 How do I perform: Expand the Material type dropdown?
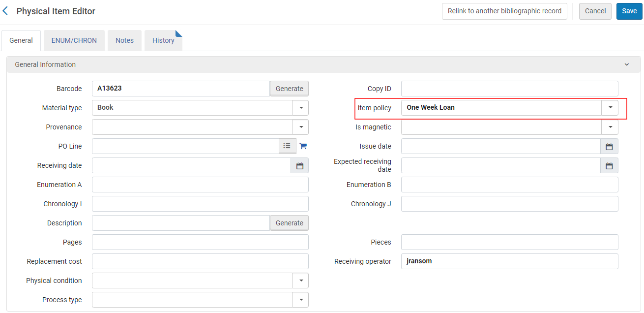click(x=300, y=108)
